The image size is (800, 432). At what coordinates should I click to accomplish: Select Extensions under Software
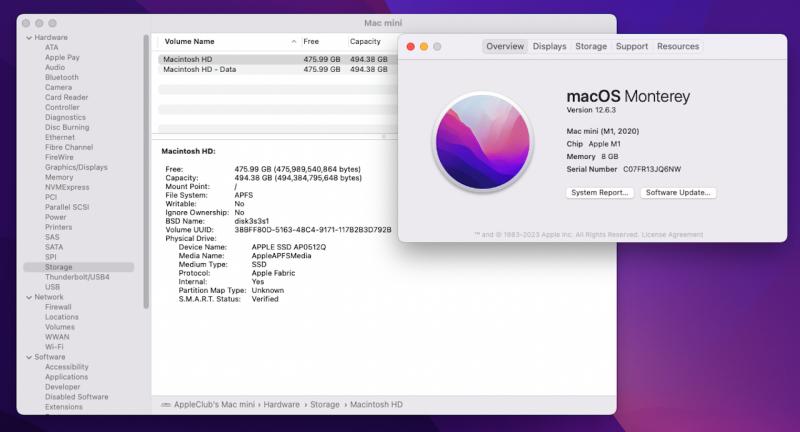[x=64, y=407]
